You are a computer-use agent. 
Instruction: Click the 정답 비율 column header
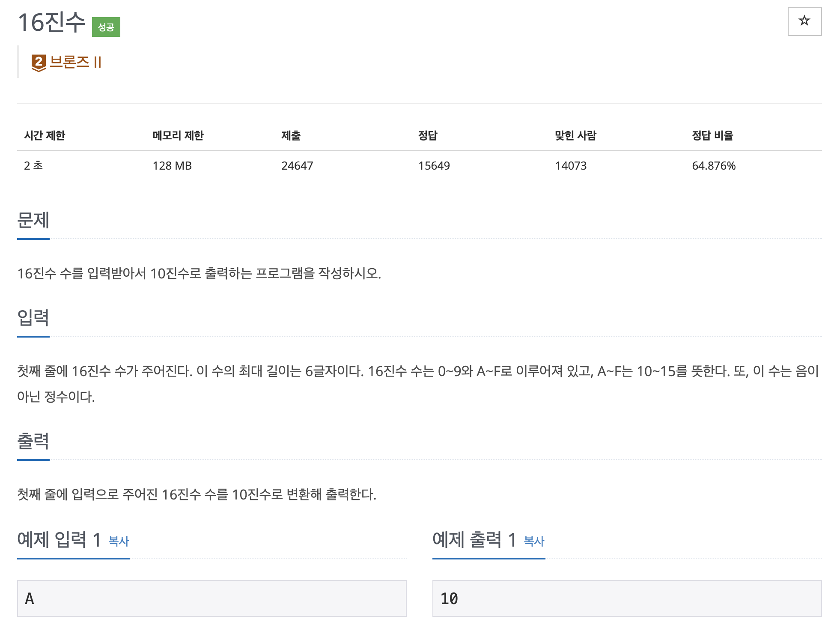pos(712,135)
